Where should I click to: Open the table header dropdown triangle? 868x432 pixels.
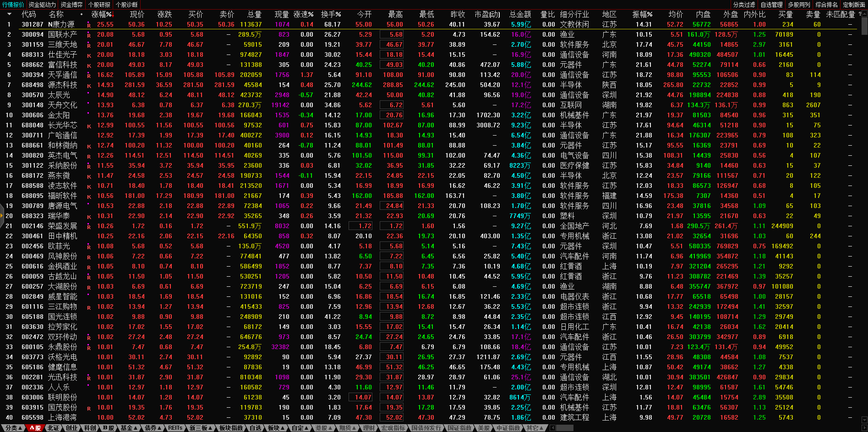(x=9, y=14)
